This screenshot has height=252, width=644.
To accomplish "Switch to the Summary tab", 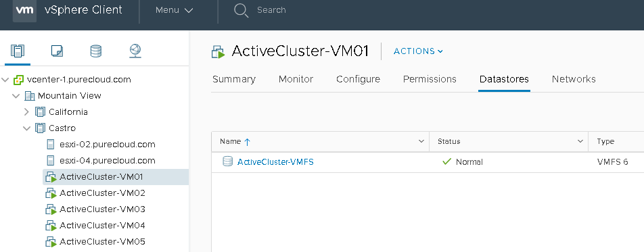I will point(234,79).
